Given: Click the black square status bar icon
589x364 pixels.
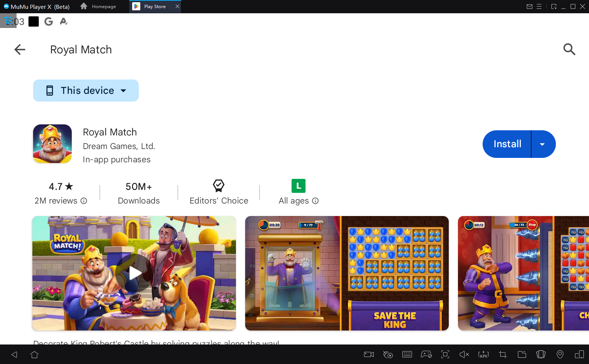Looking at the screenshot, I should (33, 22).
